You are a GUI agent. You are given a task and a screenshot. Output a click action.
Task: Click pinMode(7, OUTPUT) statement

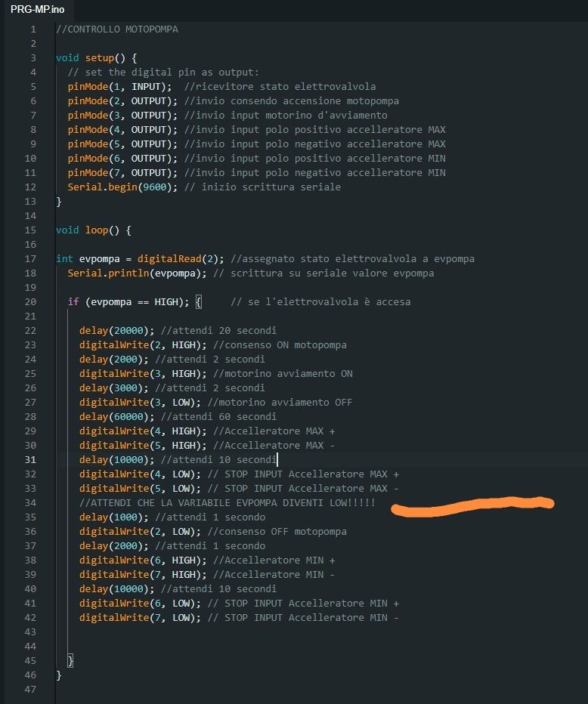point(122,173)
